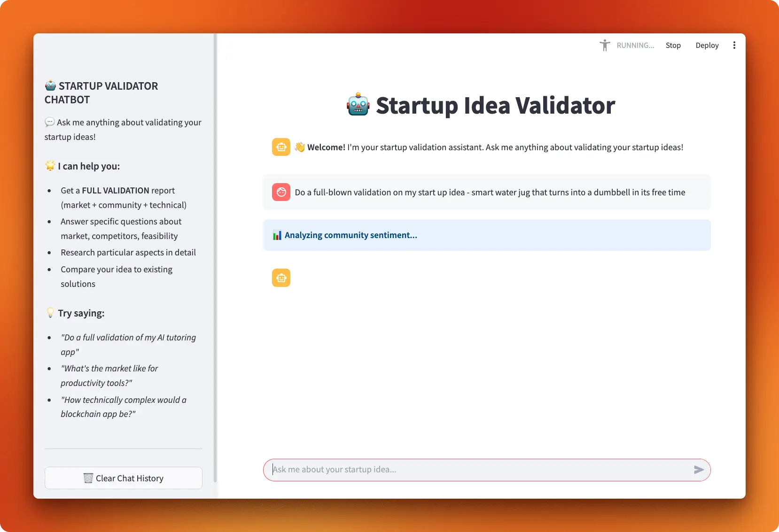Click the empty bot avatar awaiting a response

point(281,278)
